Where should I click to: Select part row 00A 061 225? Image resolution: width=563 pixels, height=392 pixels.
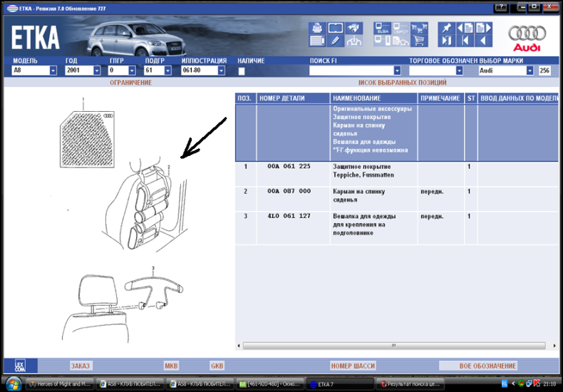(289, 167)
